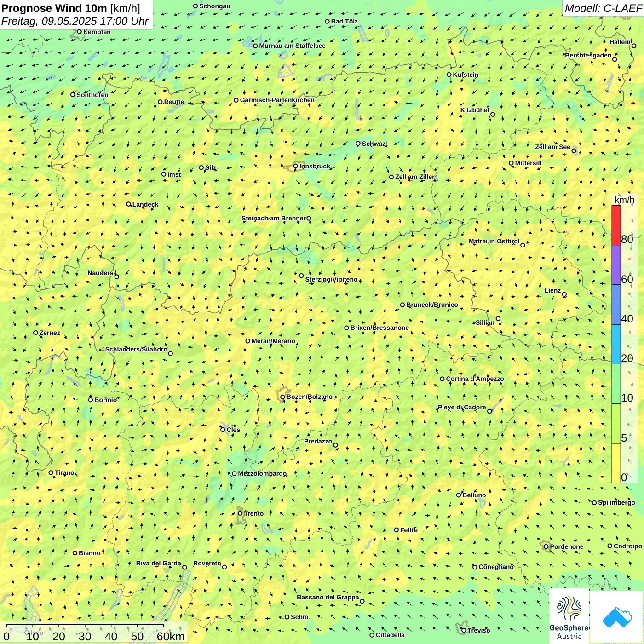Click the Codroipo city label
Image resolution: width=644 pixels, height=644 pixels.
(x=628, y=546)
